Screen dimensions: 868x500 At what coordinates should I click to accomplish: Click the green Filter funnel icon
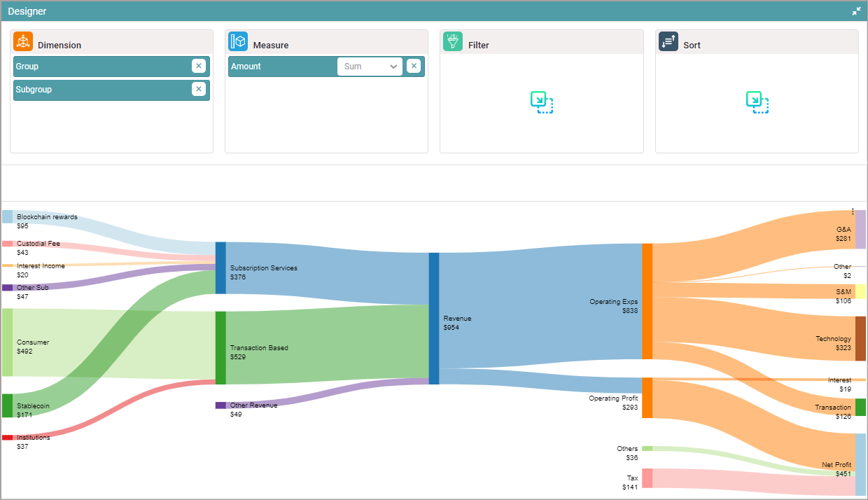[x=453, y=42]
